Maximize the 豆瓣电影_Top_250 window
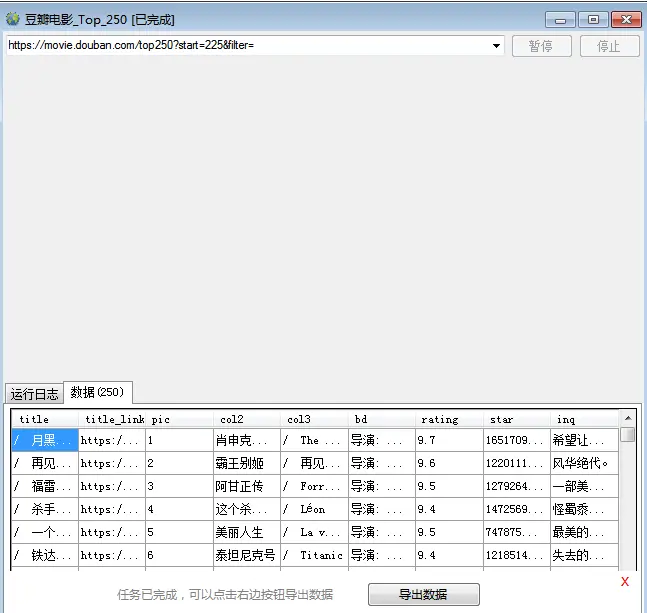This screenshot has height=613, width=647. pos(593,20)
